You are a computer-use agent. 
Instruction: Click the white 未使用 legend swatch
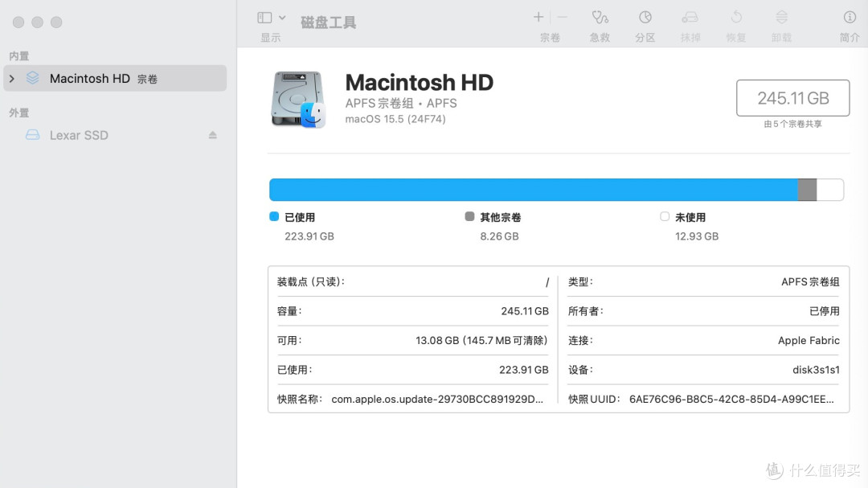click(665, 216)
